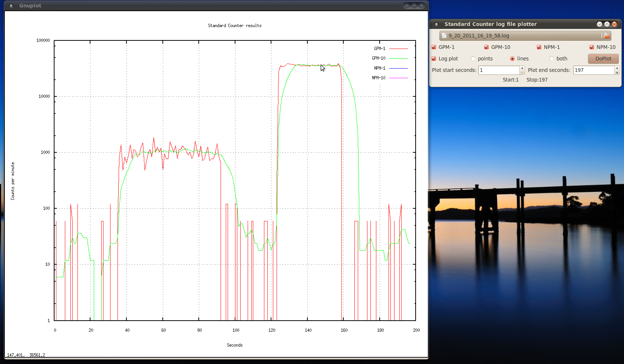Increase Plot start seconds with up arrow
The image size is (624, 364).
(522, 68)
